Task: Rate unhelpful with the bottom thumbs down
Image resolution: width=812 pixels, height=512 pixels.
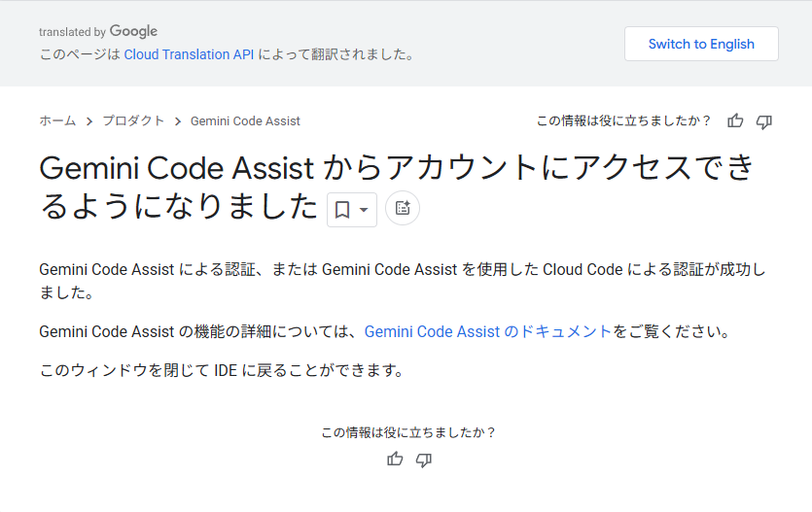Action: coord(424,460)
